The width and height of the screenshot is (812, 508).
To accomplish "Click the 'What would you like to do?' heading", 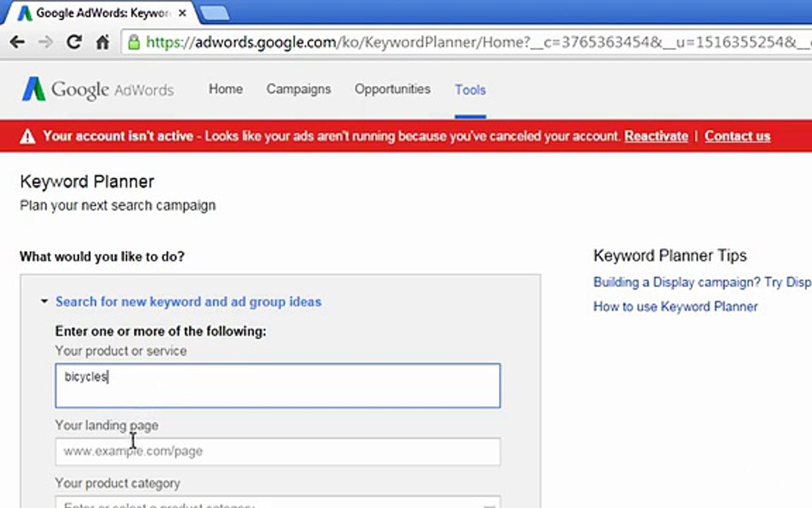I will tap(102, 257).
